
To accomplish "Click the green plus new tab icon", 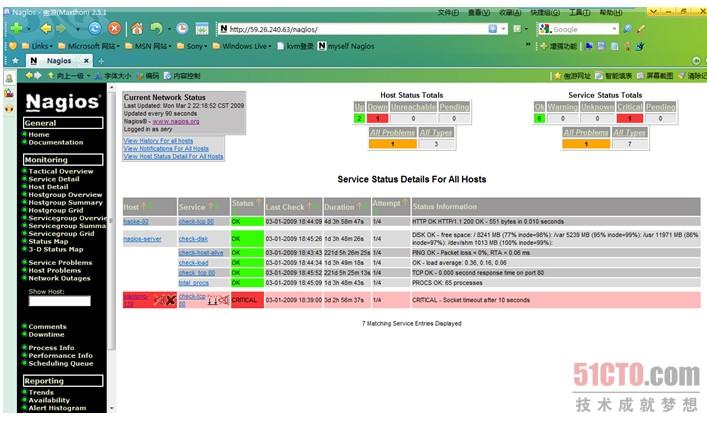I will 16,28.
